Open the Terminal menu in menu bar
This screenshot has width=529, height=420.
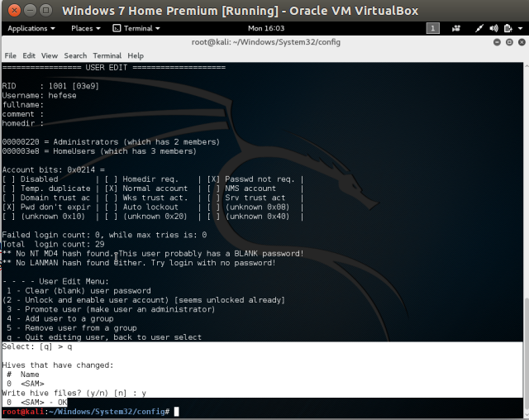pyautogui.click(x=107, y=55)
